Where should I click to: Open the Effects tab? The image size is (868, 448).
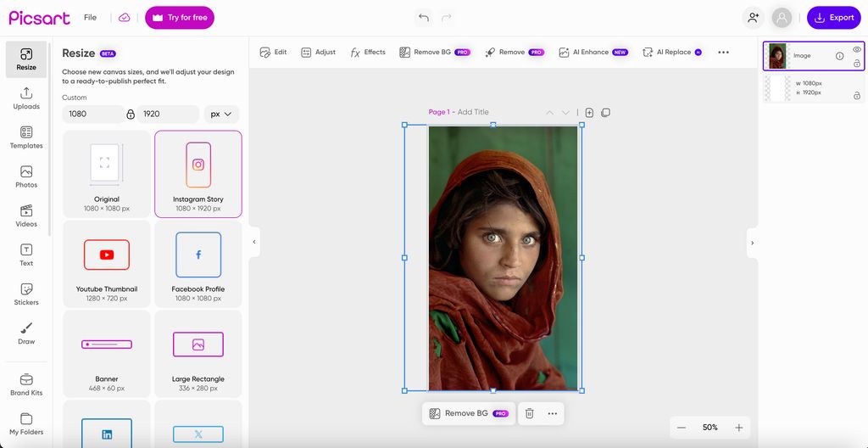(368, 53)
